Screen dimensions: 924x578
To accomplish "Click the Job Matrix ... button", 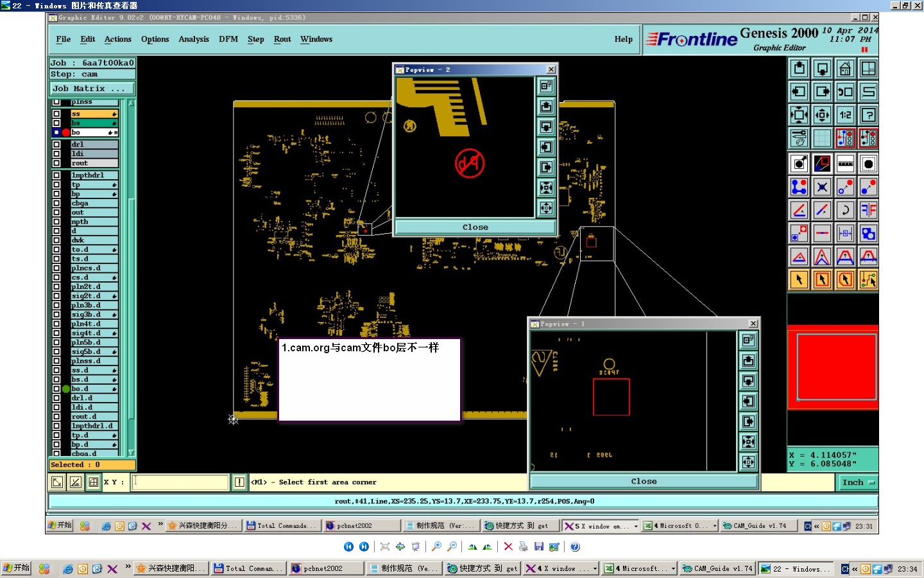I will click(x=92, y=89).
